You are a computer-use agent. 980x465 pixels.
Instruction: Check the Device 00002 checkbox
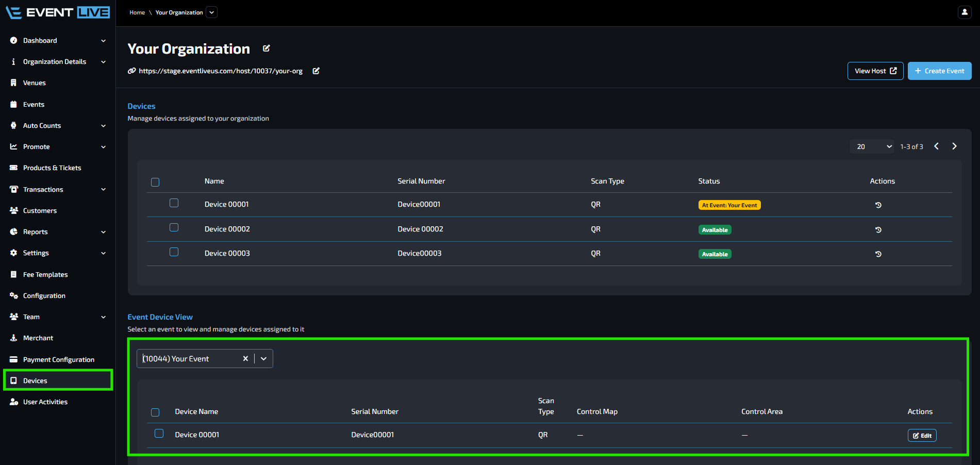click(x=174, y=227)
